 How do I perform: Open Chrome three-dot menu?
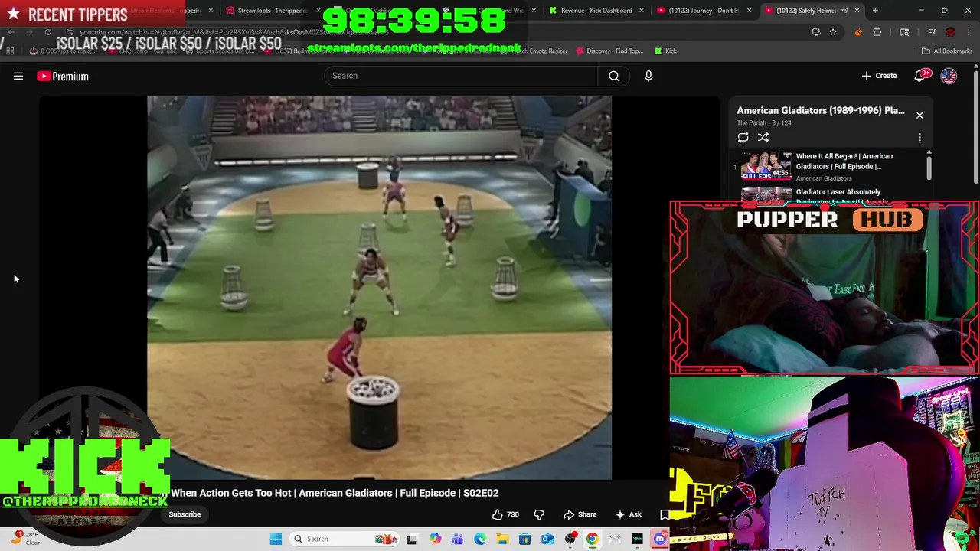click(969, 32)
